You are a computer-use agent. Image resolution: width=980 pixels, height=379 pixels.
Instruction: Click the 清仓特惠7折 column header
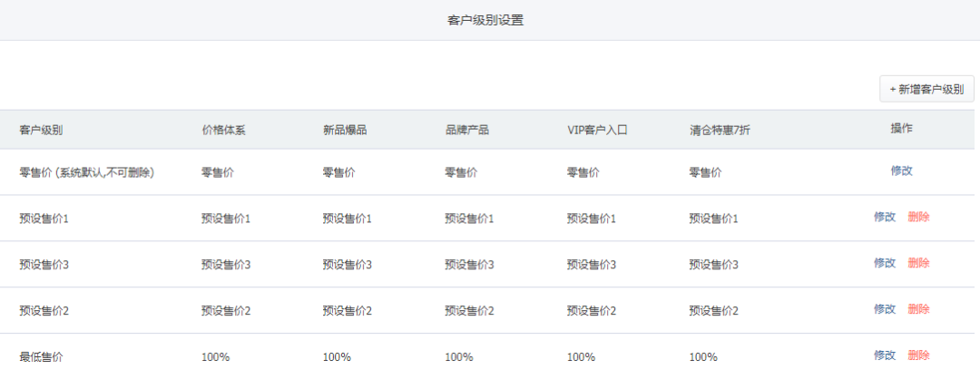point(720,131)
